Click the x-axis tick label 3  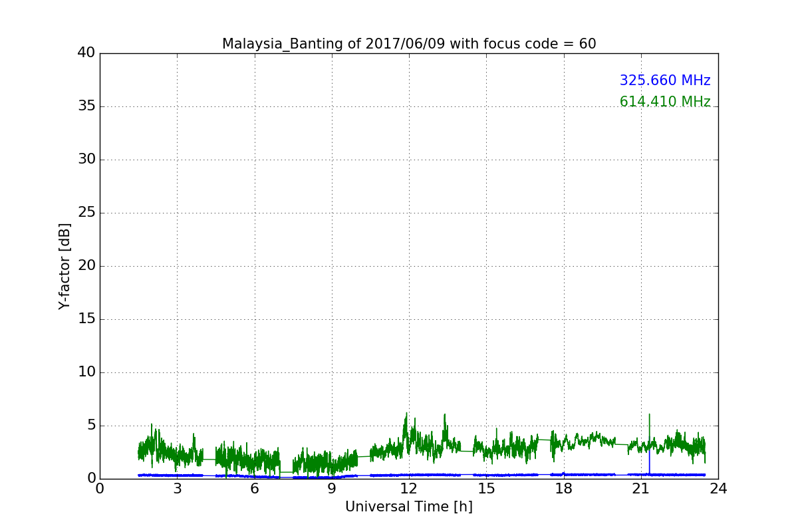177,489
